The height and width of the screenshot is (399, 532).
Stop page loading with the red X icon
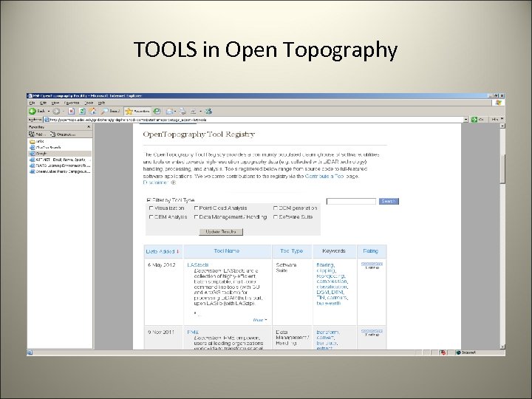(71, 111)
